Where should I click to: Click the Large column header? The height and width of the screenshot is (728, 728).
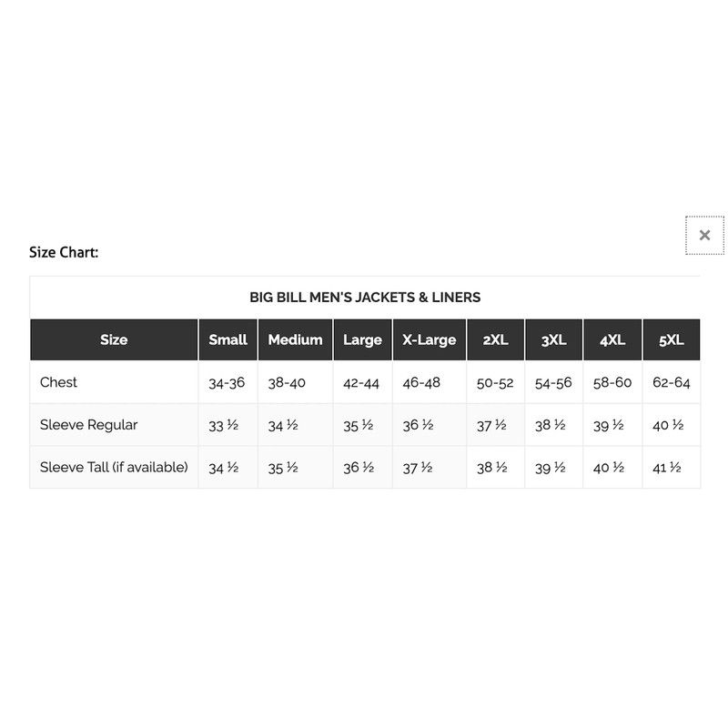click(x=362, y=339)
